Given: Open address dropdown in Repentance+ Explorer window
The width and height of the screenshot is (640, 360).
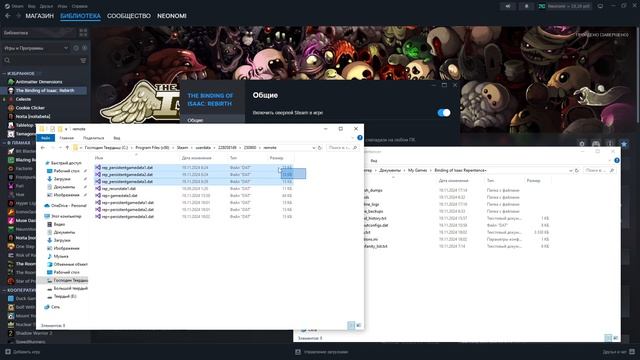Looking at the screenshot, I should point(570,170).
